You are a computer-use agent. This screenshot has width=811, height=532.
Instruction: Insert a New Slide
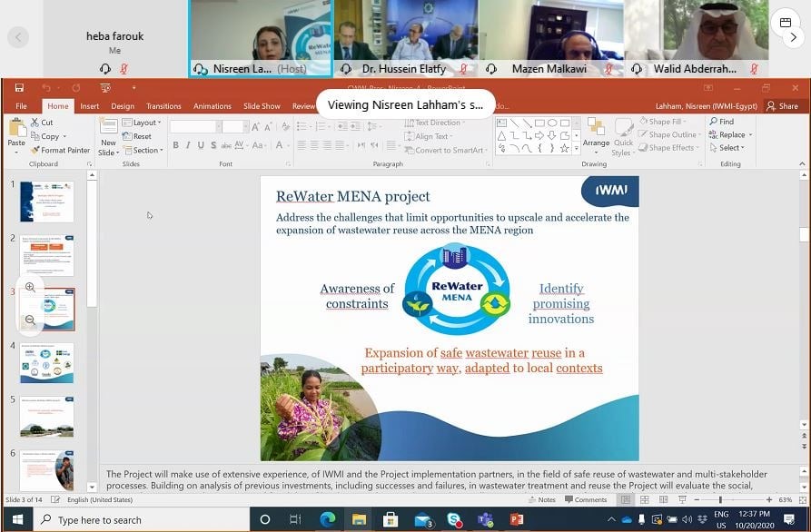(x=109, y=137)
